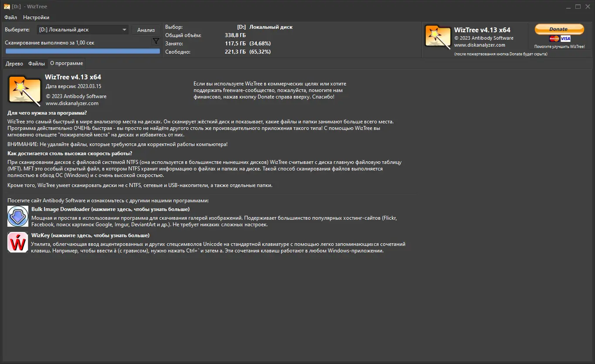Open the drive selection dropdown
Viewport: 595px width, 364px height.
(x=82, y=30)
